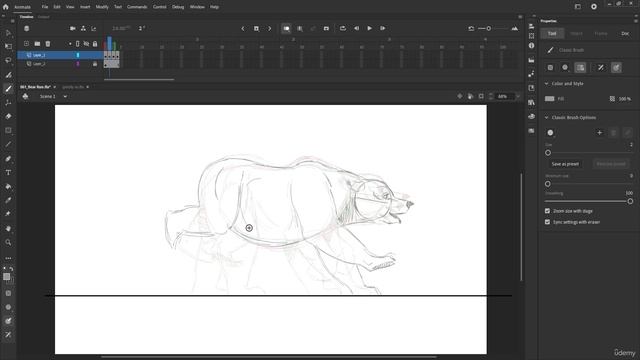640x360 pixels.
Task: Click the Save as preset button
Action: click(565, 164)
